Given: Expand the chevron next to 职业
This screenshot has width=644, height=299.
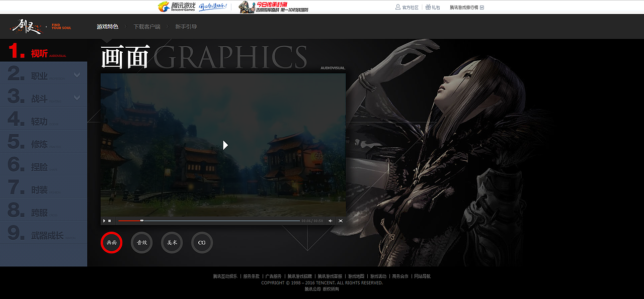Looking at the screenshot, I should [76, 75].
